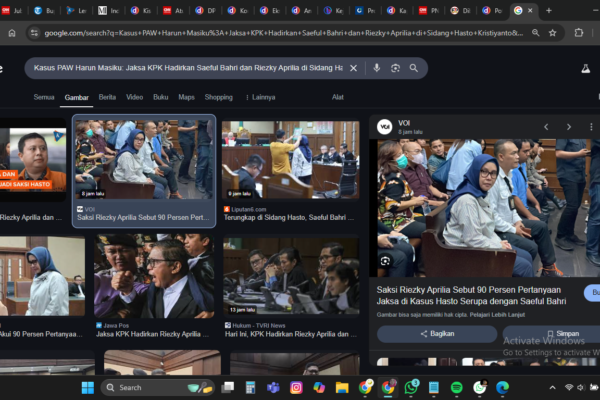Open a new browser tab
600x400 pixels.
click(549, 11)
